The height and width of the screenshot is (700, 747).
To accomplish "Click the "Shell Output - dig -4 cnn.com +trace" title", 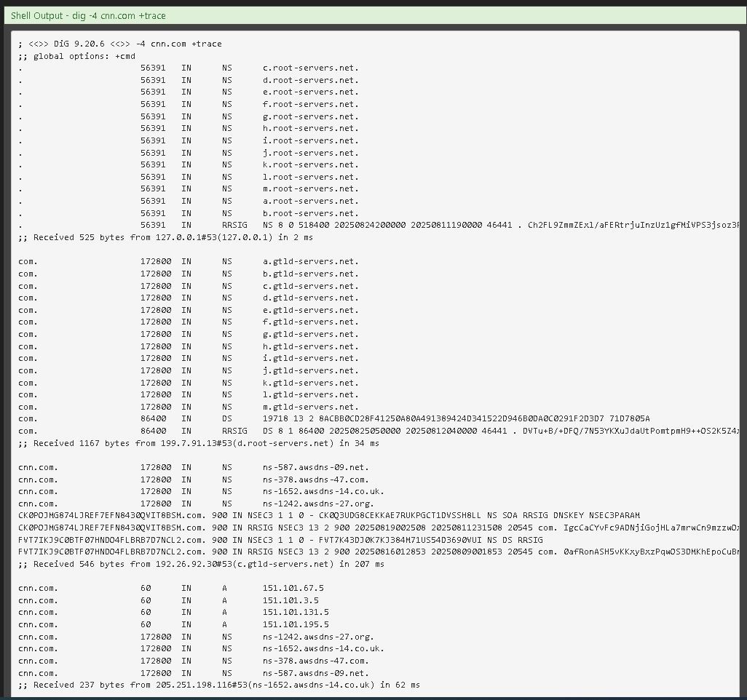I will pyautogui.click(x=88, y=16).
